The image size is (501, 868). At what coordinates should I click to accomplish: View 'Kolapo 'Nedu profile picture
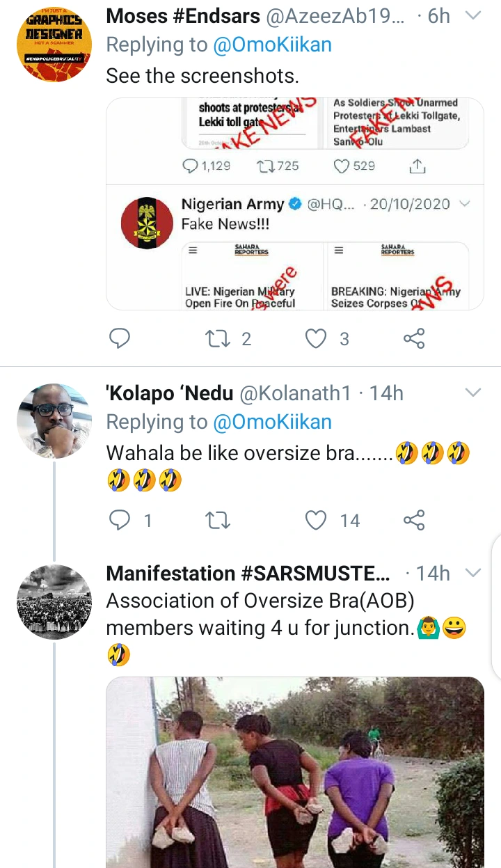point(54,420)
